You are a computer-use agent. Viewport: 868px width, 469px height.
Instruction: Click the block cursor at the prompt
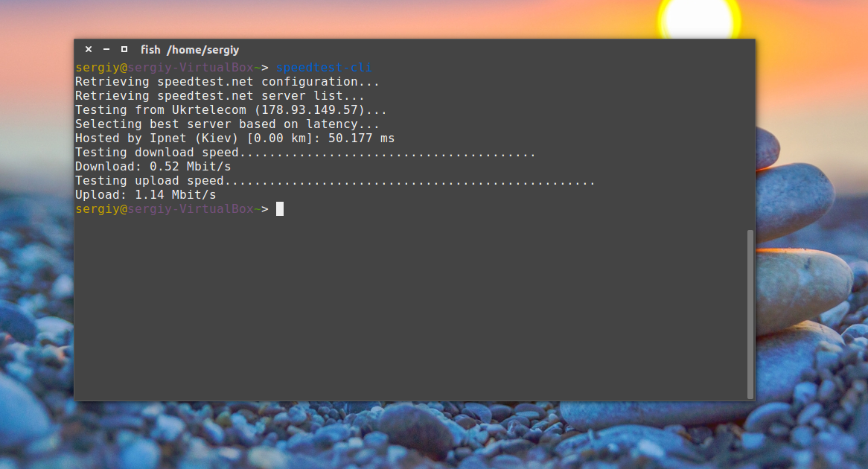click(x=280, y=209)
